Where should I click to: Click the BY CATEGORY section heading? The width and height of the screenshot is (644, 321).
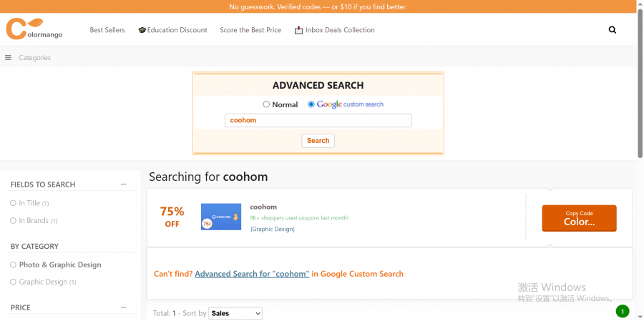[x=34, y=247]
